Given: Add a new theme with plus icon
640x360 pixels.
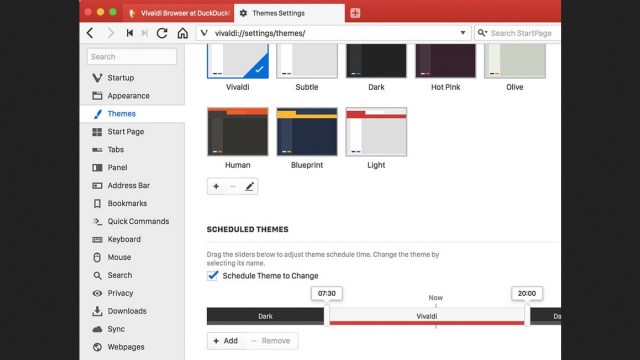Looking at the screenshot, I should point(216,187).
